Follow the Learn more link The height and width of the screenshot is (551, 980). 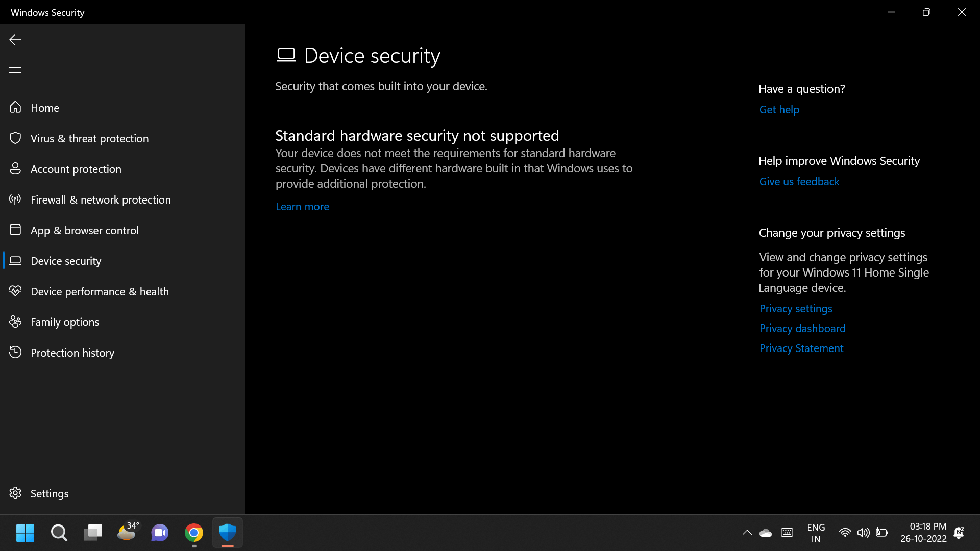click(x=302, y=207)
